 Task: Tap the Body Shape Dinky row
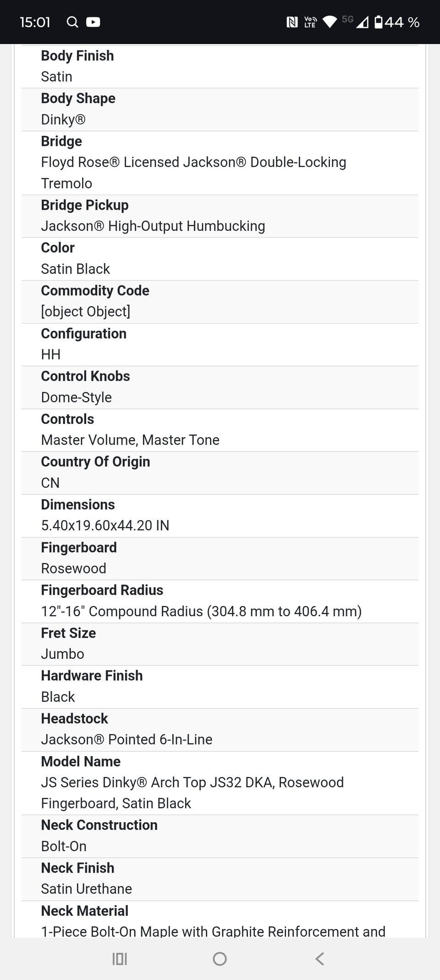(x=220, y=109)
